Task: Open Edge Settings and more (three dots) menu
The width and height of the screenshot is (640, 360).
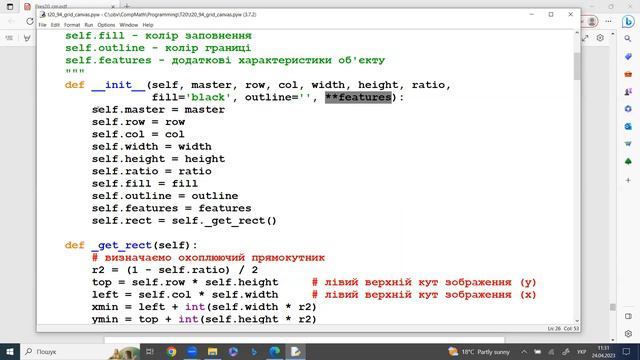Action: pos(608,21)
